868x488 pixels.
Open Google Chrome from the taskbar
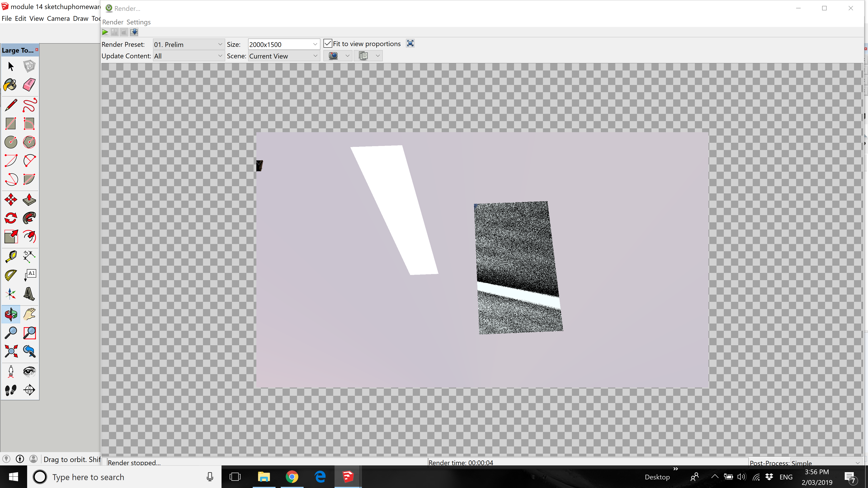(x=292, y=477)
